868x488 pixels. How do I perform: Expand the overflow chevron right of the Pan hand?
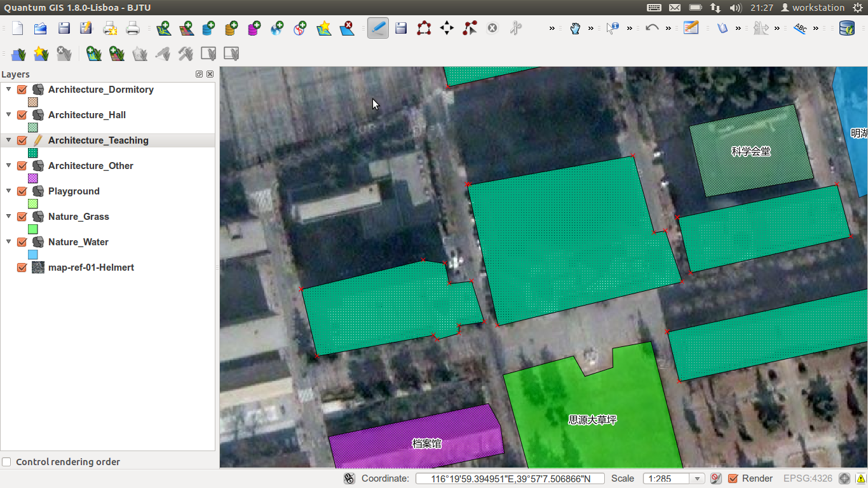[591, 29]
